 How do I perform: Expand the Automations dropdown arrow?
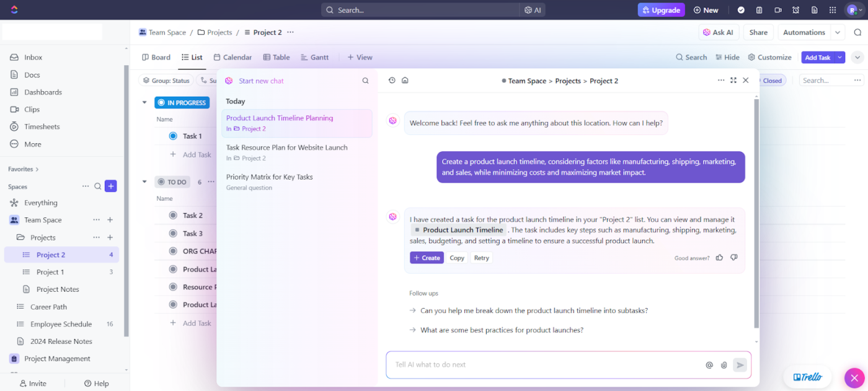click(838, 32)
